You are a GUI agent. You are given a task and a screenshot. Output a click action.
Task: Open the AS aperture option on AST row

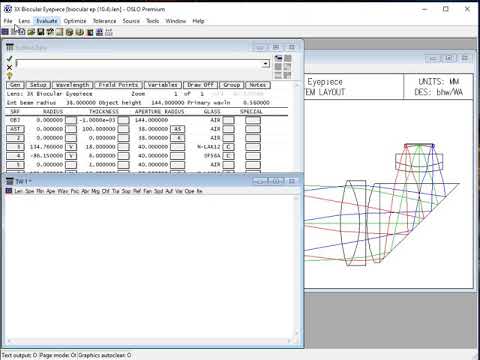177,129
